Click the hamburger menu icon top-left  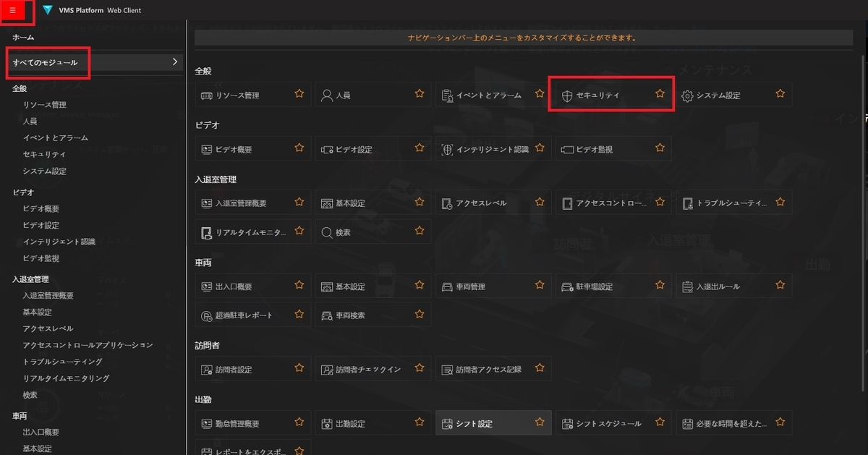(x=13, y=11)
